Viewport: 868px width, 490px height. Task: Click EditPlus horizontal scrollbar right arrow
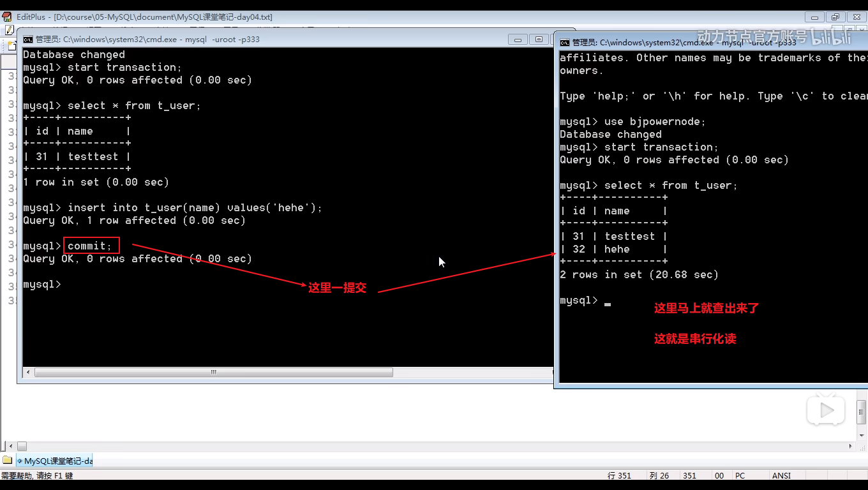tap(851, 447)
